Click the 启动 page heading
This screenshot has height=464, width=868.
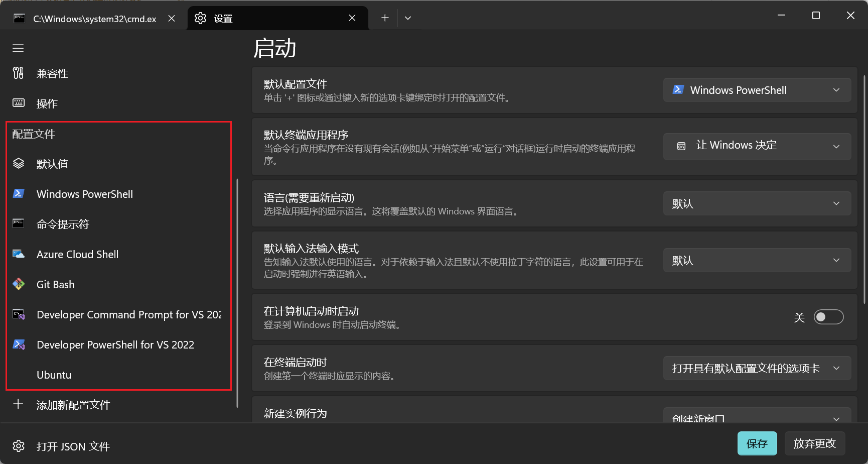(274, 48)
